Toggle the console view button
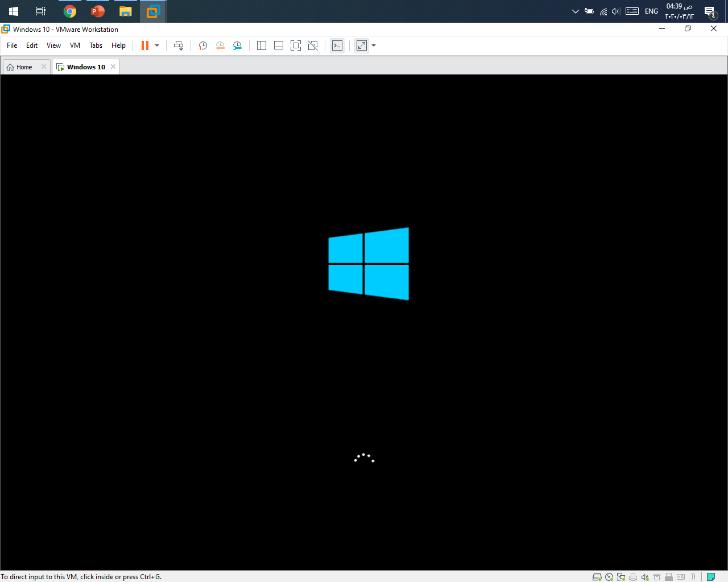 (337, 45)
